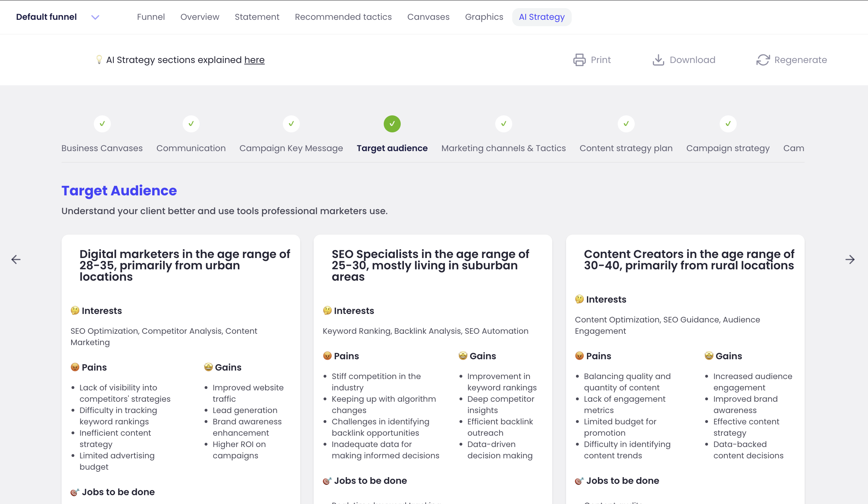Select the Overview tab

coord(200,17)
